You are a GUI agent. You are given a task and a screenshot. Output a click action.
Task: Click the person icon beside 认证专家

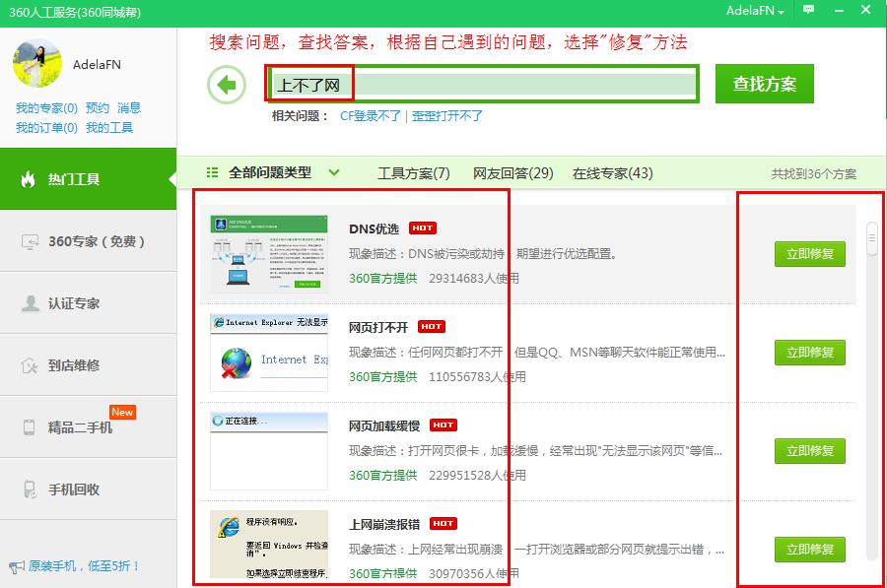[30, 303]
